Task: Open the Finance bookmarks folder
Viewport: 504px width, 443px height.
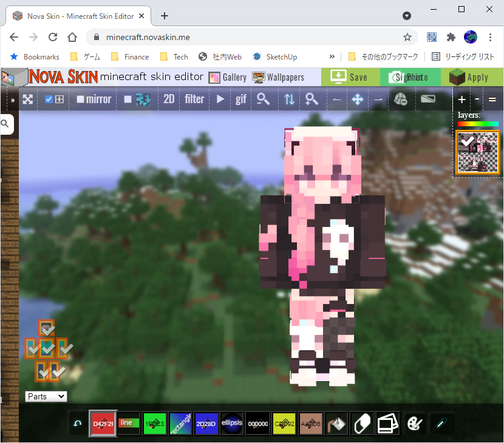Action: point(130,57)
